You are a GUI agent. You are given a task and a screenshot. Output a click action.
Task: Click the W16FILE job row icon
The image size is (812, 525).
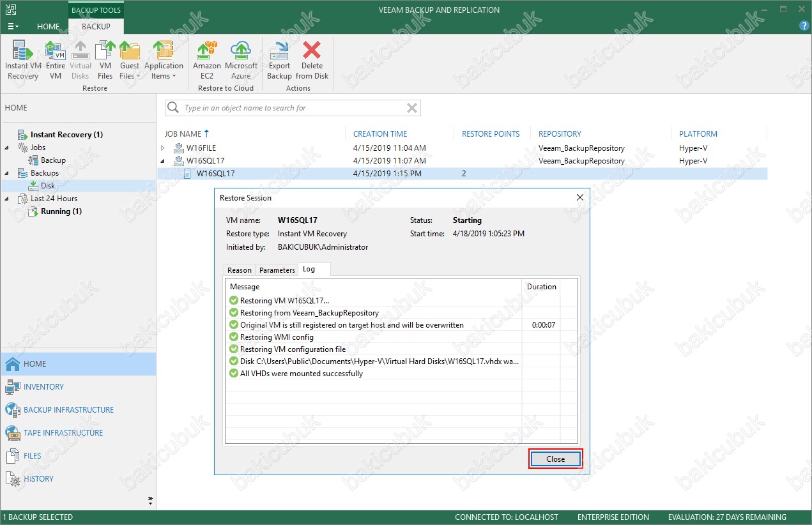click(x=178, y=148)
